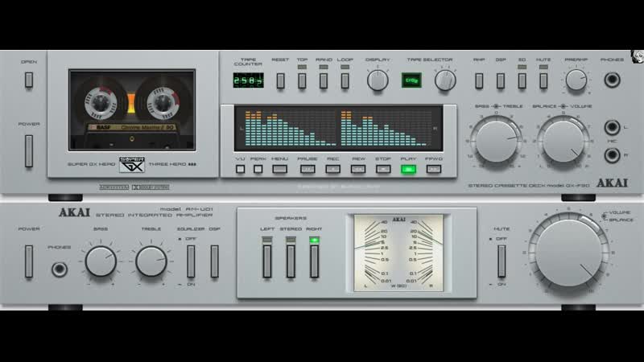Hit the RESET counter switch
The height and width of the screenshot is (362, 644).
point(280,80)
